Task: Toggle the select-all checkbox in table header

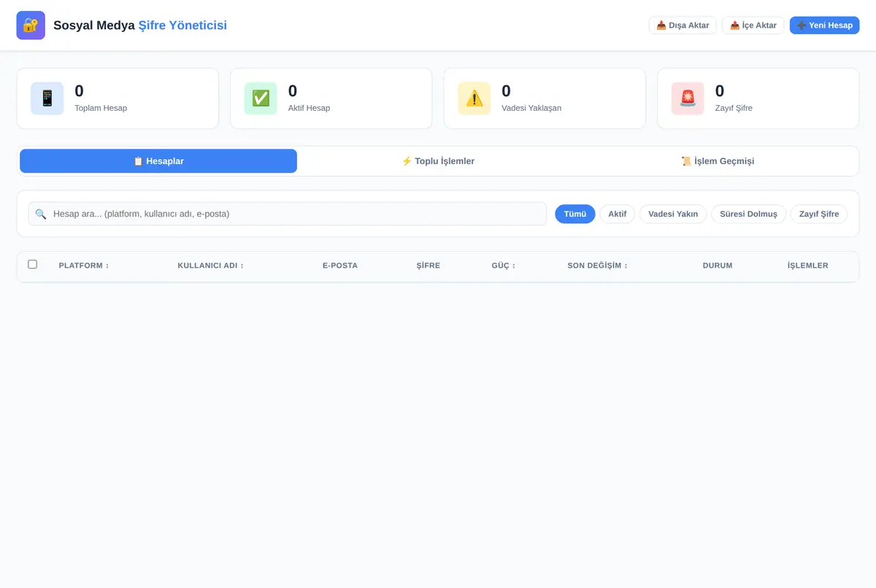Action: pyautogui.click(x=32, y=264)
